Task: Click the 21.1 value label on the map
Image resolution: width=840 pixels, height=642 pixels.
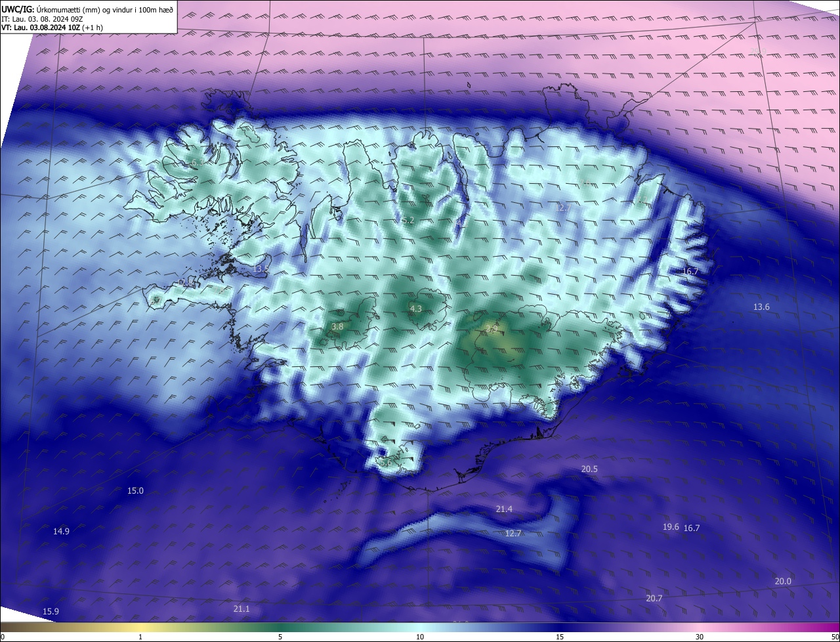Action: [241, 609]
